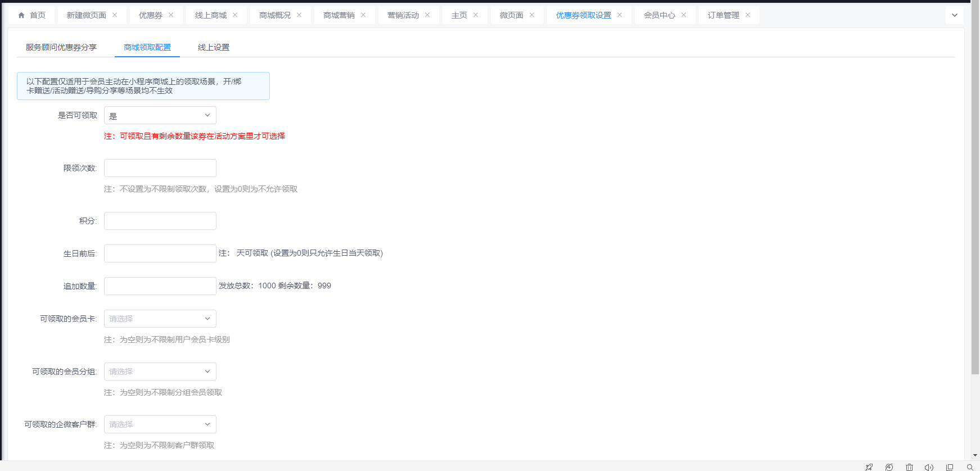This screenshot has height=471, width=980.
Task: Click the circular plus icon in the bottom bar
Action: (889, 467)
